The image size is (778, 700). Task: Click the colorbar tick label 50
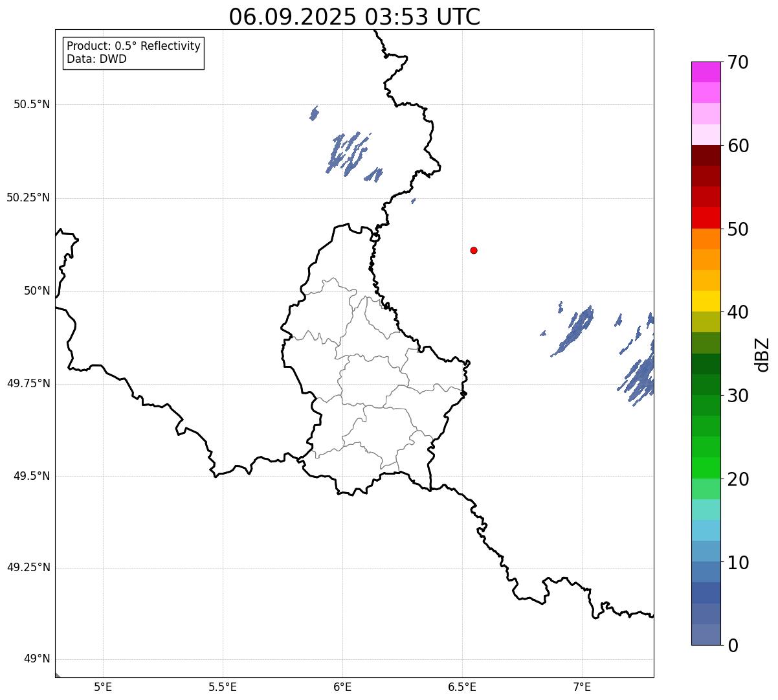pyautogui.click(x=738, y=229)
